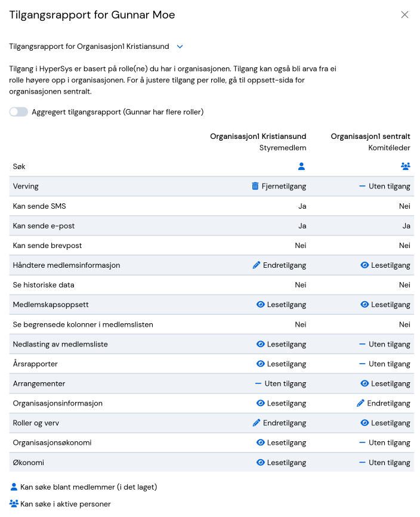Click Lesetilgang in the Årsrapporter row
420x517 pixels.
click(286, 364)
